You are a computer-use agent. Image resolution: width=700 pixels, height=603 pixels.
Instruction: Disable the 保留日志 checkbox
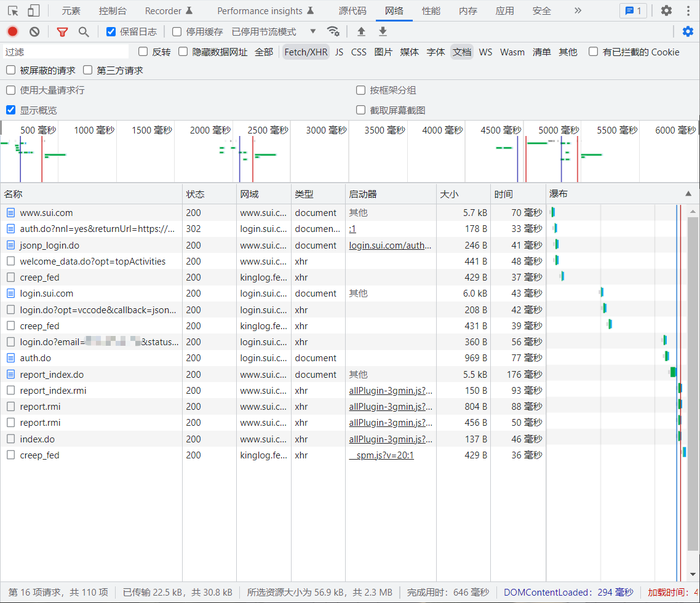[x=111, y=31]
